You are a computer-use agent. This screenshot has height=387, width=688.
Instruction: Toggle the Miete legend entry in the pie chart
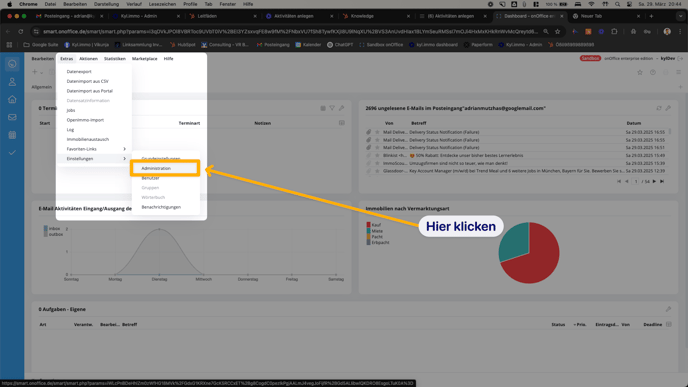pos(375,231)
